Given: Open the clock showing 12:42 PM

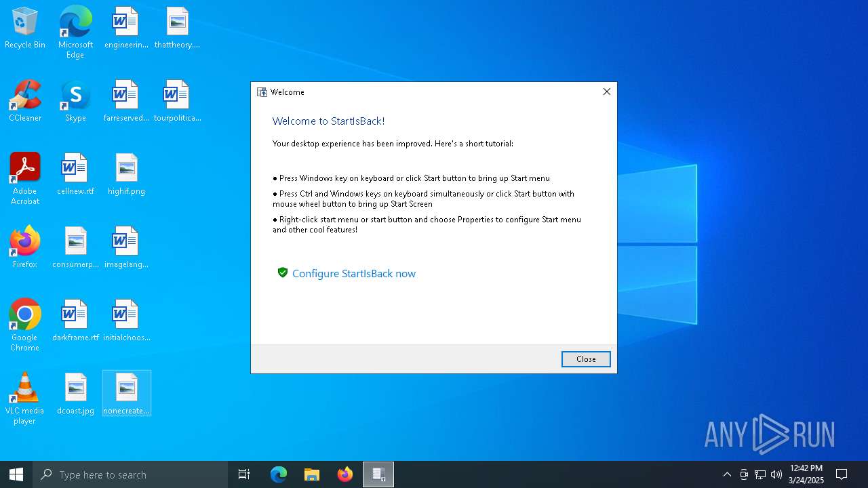Looking at the screenshot, I should 806,474.
